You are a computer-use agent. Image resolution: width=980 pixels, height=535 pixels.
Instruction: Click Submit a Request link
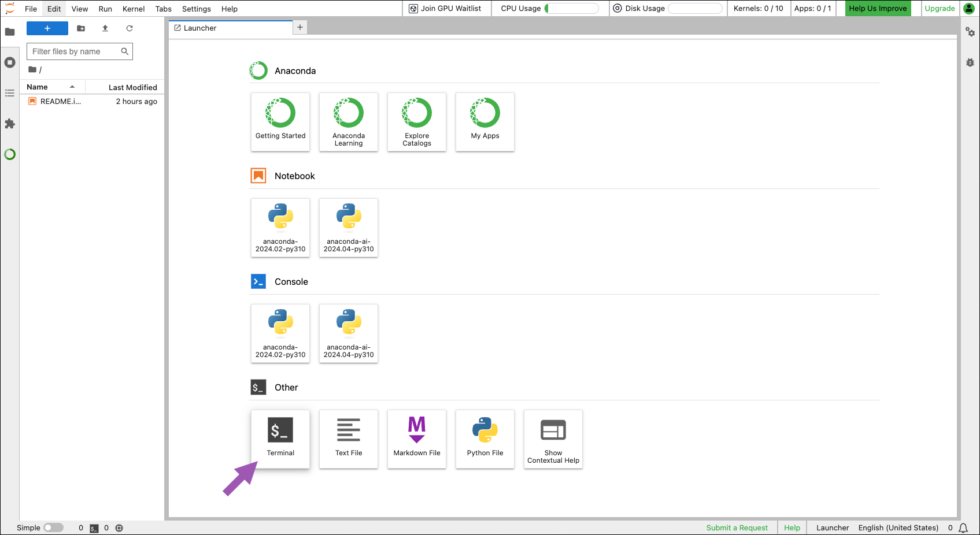[x=737, y=527]
